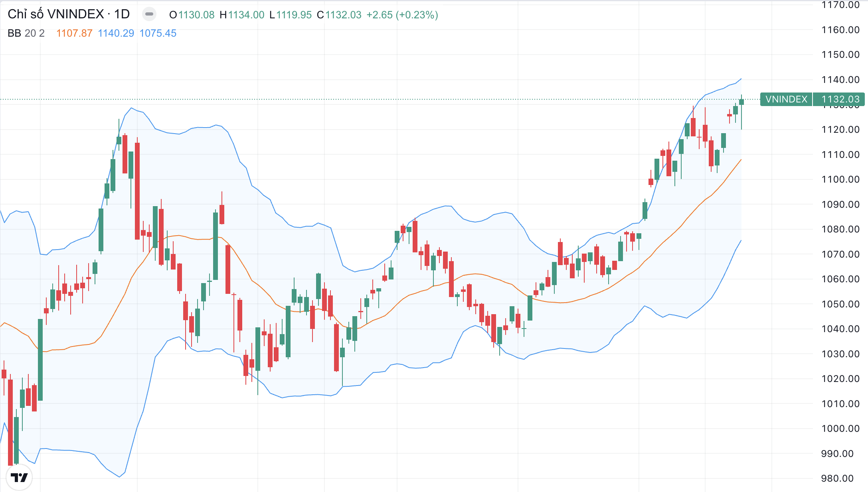The width and height of the screenshot is (868, 492).
Task: Click price axis label 1020.00
Action: [840, 379]
